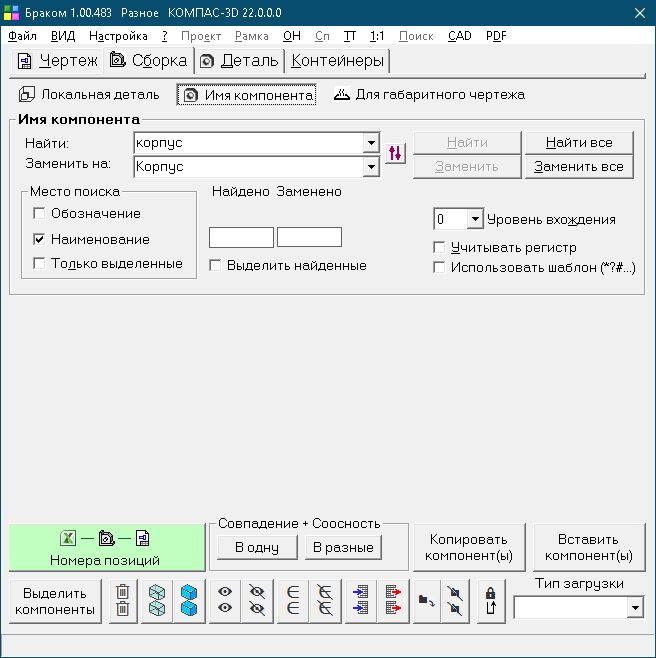Viewport: 656px width, 658px height.
Task: Click the show components eye icons button
Action: pos(225,601)
